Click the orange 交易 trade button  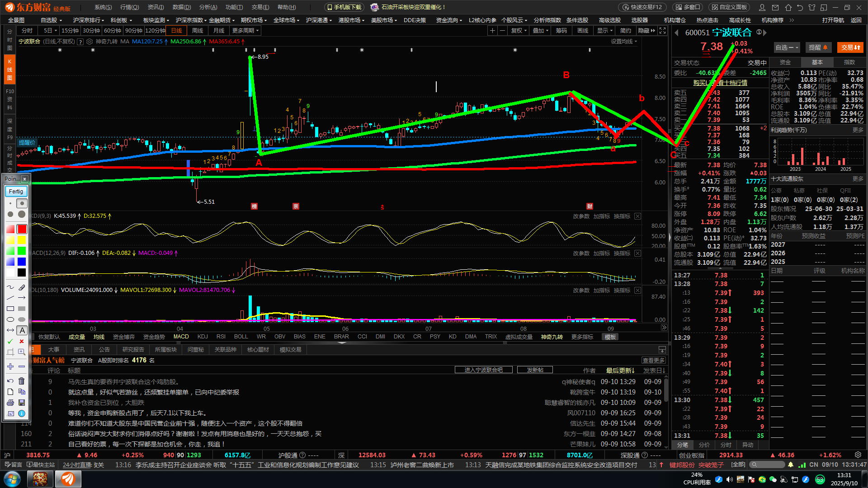850,47
